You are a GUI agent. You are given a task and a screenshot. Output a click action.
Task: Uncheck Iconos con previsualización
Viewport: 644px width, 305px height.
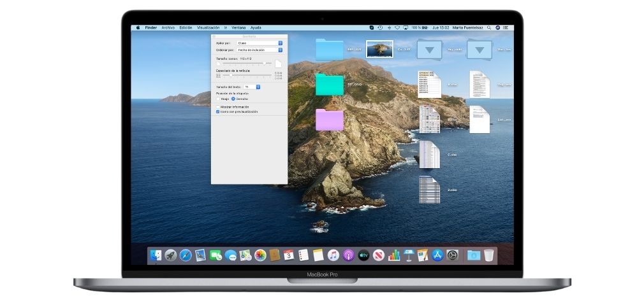pos(218,111)
